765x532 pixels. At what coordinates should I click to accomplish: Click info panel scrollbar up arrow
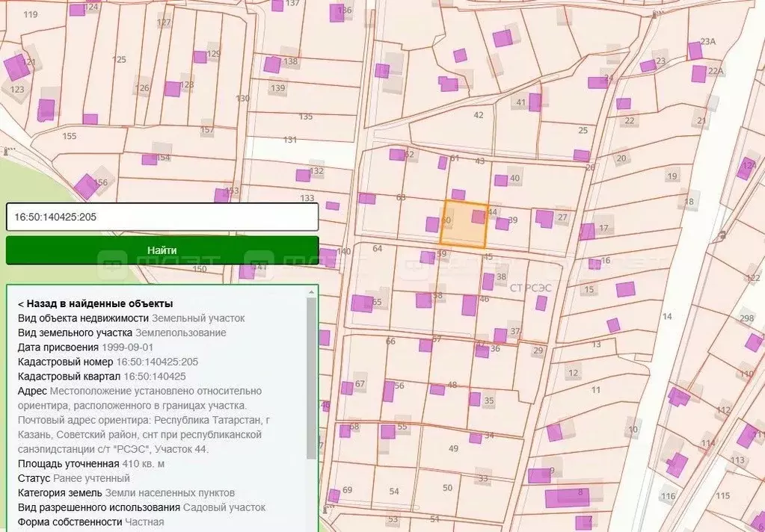[x=312, y=292]
